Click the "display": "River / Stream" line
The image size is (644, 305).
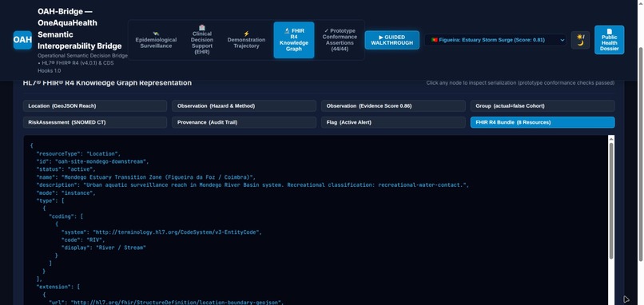point(104,248)
